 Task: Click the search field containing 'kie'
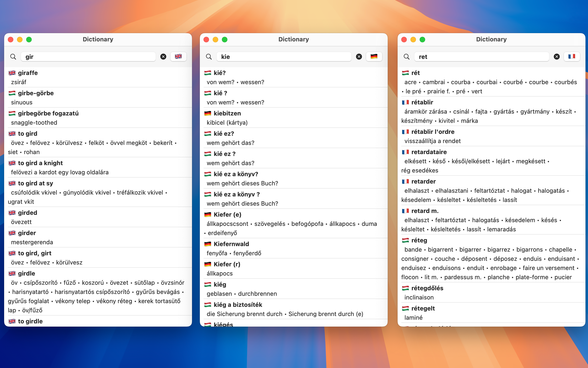284,57
